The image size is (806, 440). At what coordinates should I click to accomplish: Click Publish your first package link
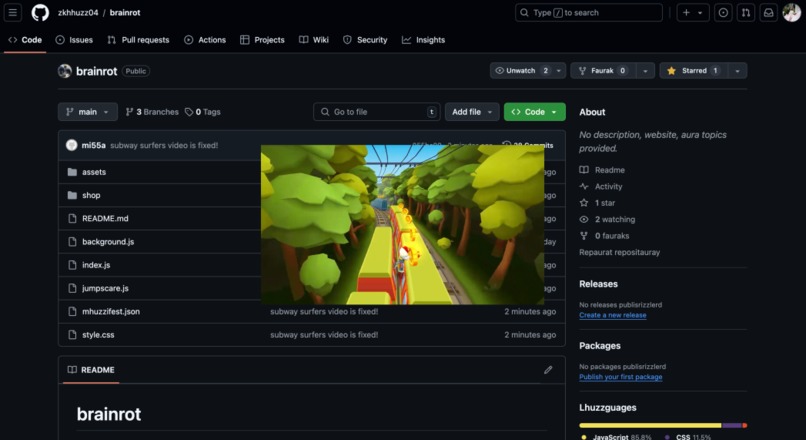(x=620, y=377)
